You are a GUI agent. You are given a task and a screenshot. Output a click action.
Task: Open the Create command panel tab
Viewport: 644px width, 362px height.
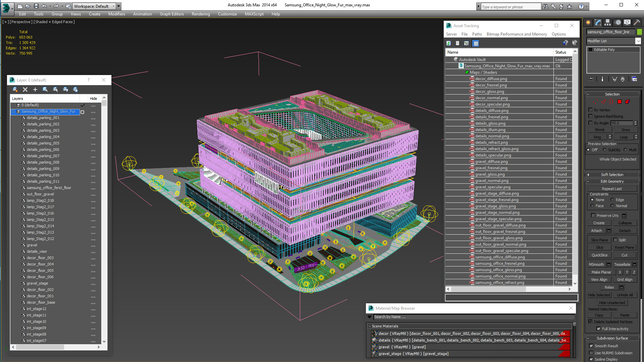pyautogui.click(x=588, y=22)
